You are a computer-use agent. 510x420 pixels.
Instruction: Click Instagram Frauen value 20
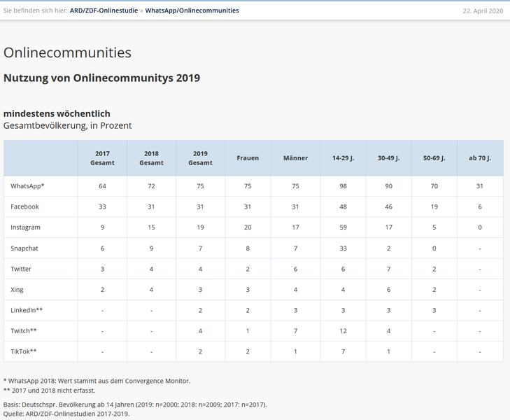248,227
